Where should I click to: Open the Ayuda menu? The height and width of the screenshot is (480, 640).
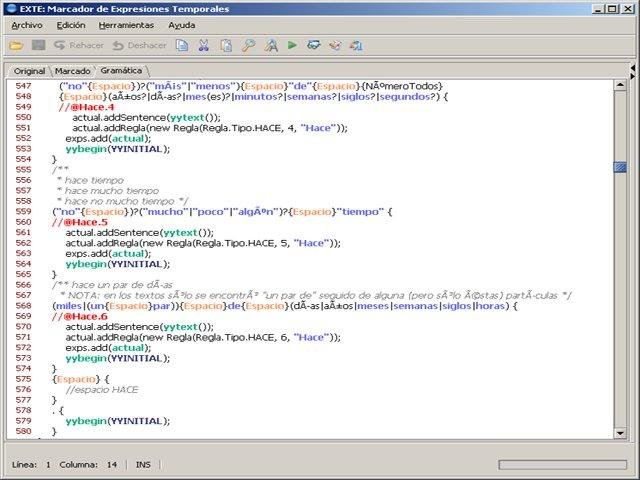click(x=182, y=24)
